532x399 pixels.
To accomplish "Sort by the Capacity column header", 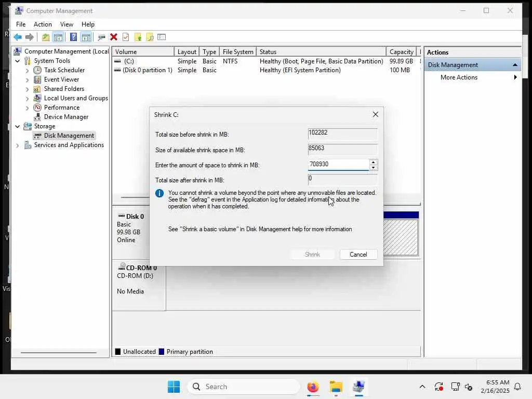I will coord(401,51).
